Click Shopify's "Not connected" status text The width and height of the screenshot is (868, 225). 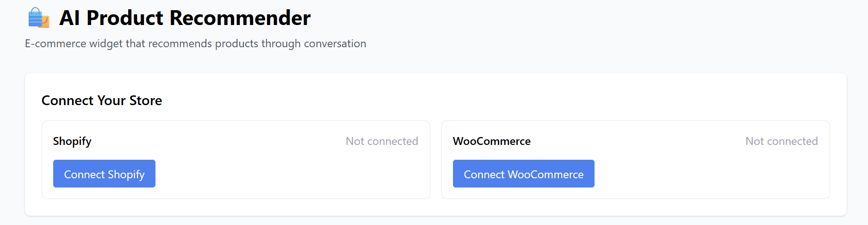point(382,141)
